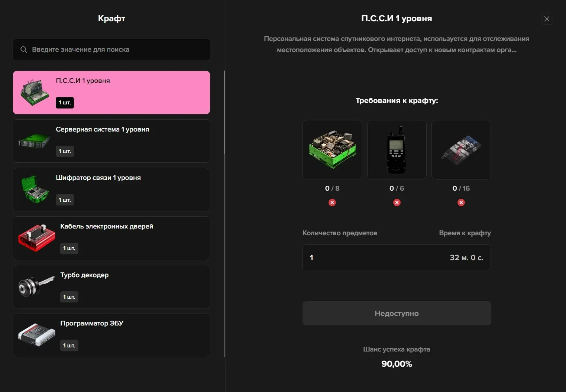566x392 pixels.
Task: Click the red X under 0 / 8
Action: click(332, 203)
